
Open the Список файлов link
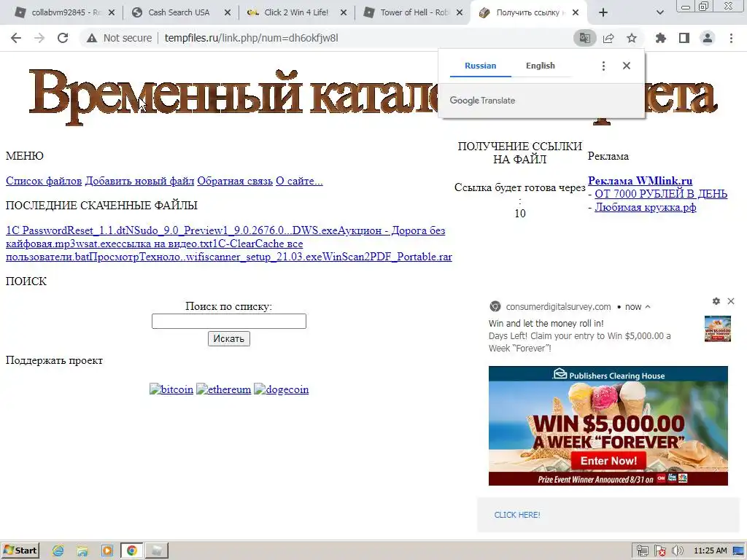tap(44, 181)
